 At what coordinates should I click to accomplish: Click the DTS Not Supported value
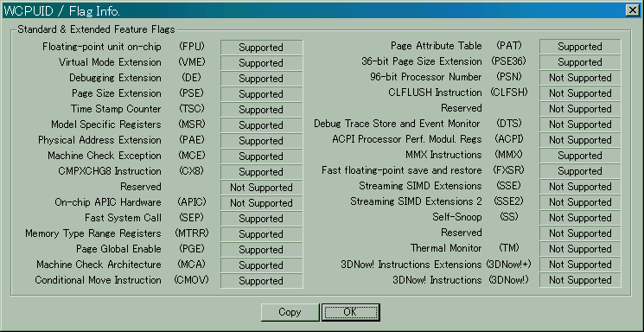point(580,124)
